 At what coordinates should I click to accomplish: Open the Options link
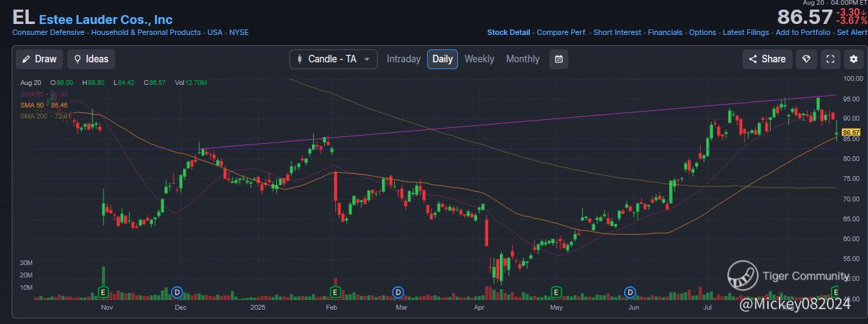coord(703,32)
